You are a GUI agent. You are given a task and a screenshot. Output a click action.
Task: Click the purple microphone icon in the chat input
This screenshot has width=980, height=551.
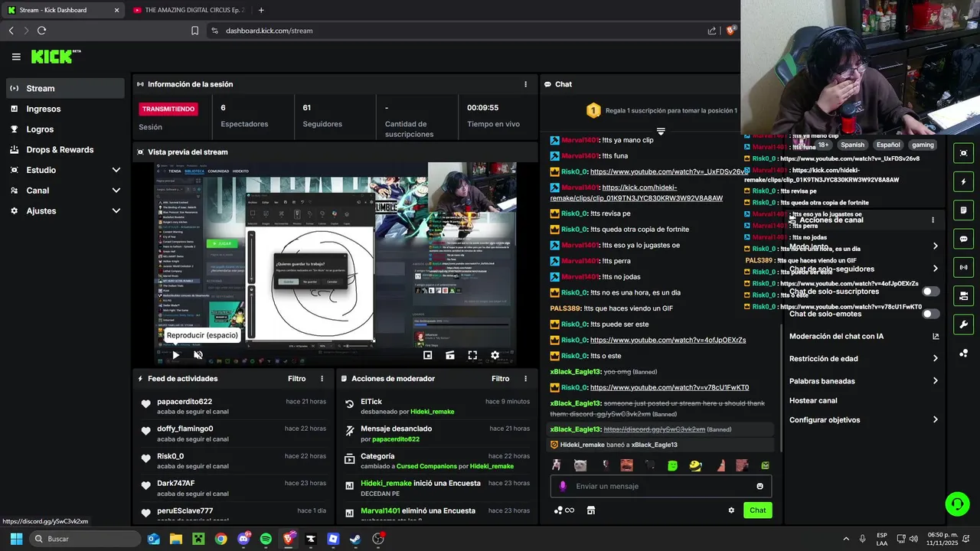coord(563,486)
